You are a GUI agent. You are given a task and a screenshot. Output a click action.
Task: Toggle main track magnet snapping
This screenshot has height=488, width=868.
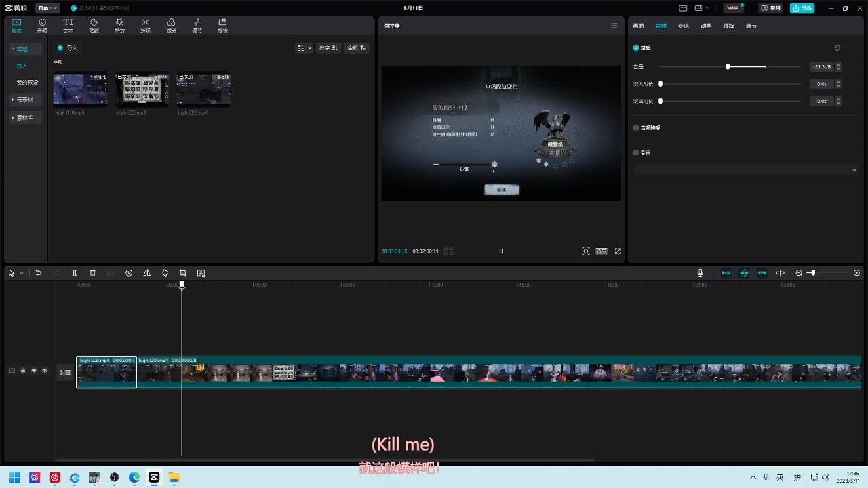point(726,273)
